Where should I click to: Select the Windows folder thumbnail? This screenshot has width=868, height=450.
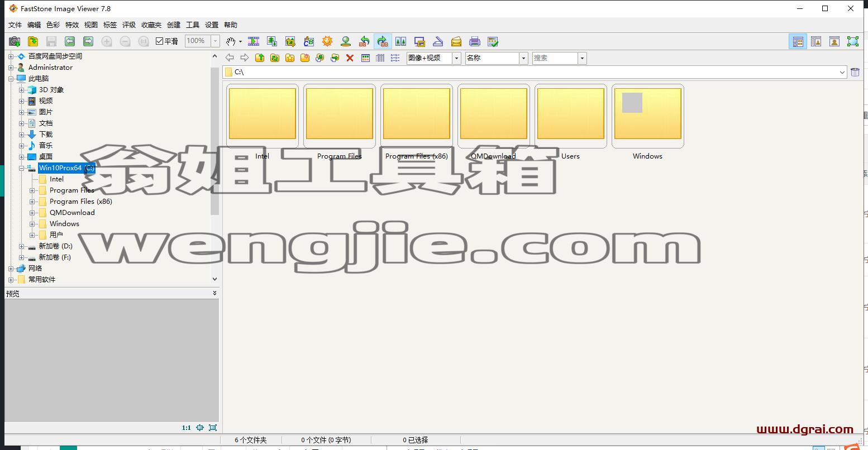(647, 116)
